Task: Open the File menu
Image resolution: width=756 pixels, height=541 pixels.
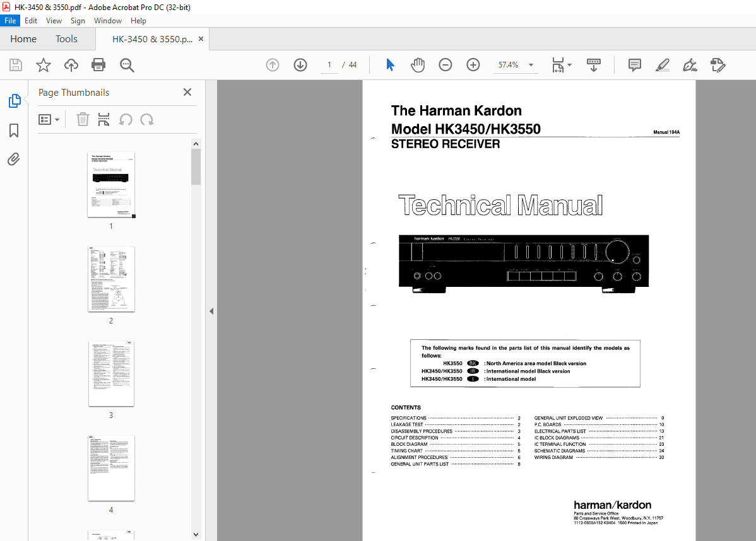Action: point(10,21)
